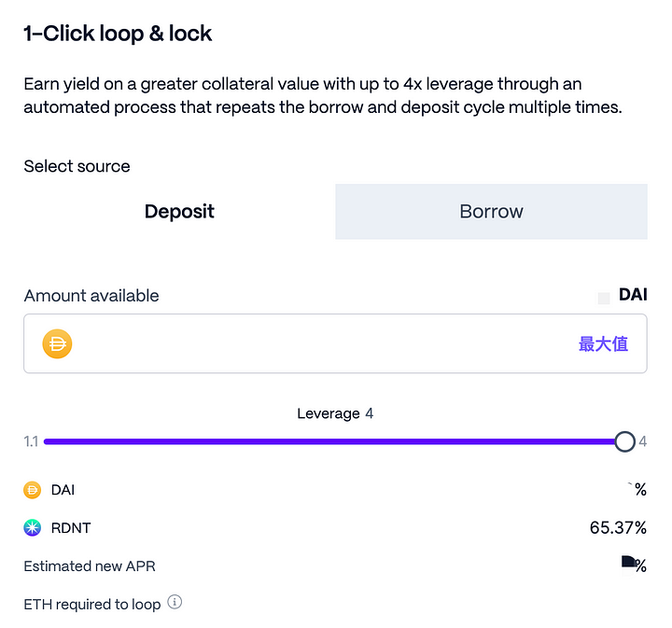Viewport: 672px width, 628px height.
Task: Focus the Amount available input field
Action: coord(317,344)
